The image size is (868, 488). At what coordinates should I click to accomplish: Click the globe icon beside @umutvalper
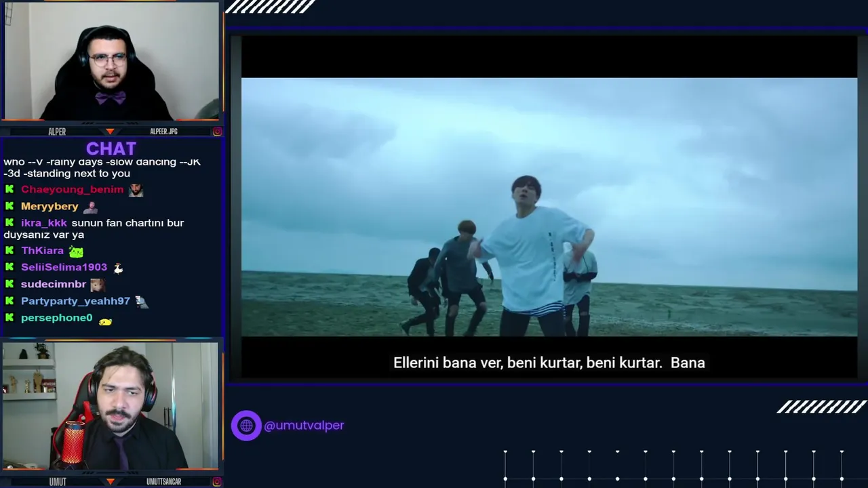(x=246, y=426)
